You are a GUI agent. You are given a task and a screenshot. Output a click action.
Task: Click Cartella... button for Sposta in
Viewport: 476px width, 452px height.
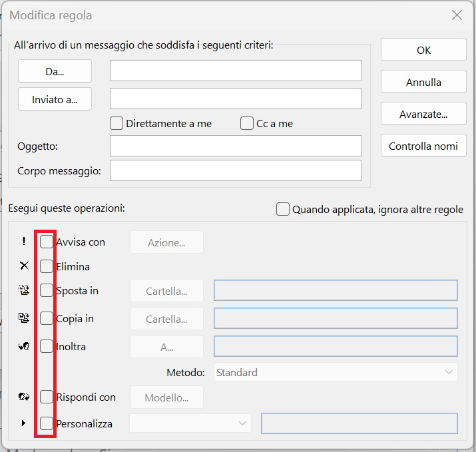(x=166, y=291)
